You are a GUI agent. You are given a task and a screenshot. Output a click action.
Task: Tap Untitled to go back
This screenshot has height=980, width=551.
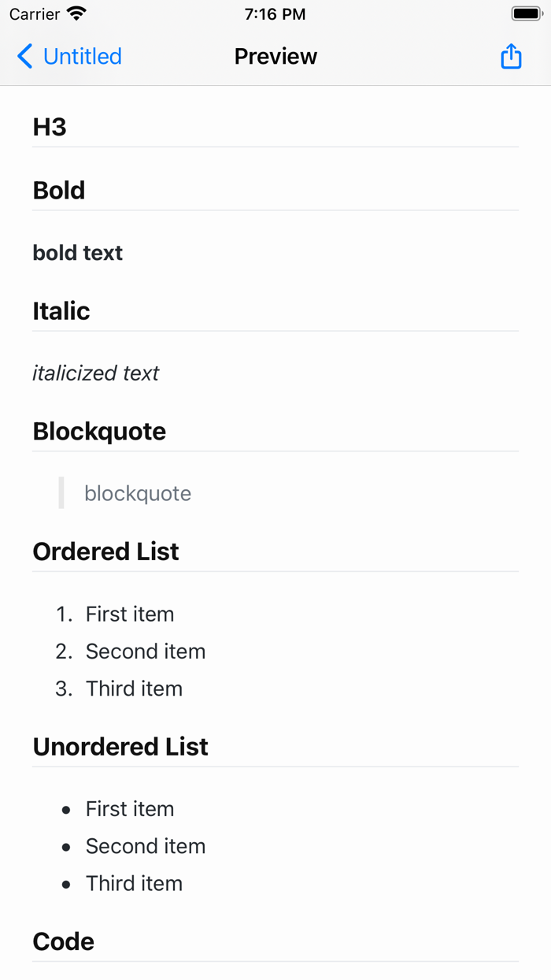click(x=83, y=56)
